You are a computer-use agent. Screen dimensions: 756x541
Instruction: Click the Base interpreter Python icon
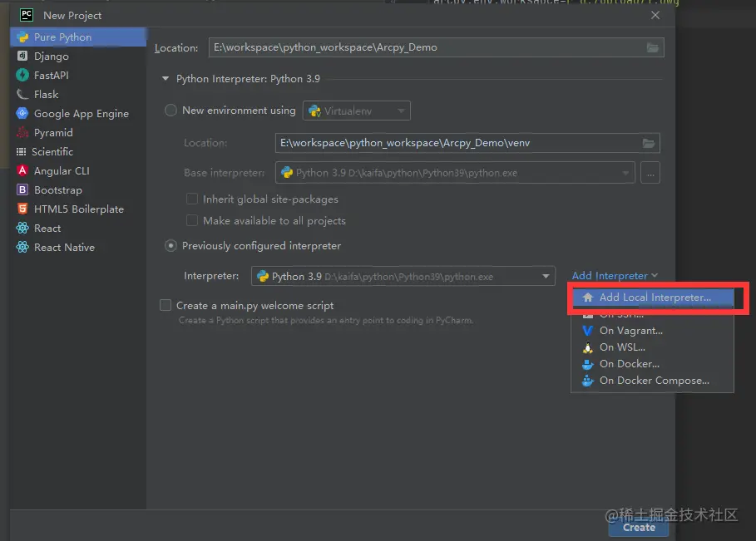(287, 173)
